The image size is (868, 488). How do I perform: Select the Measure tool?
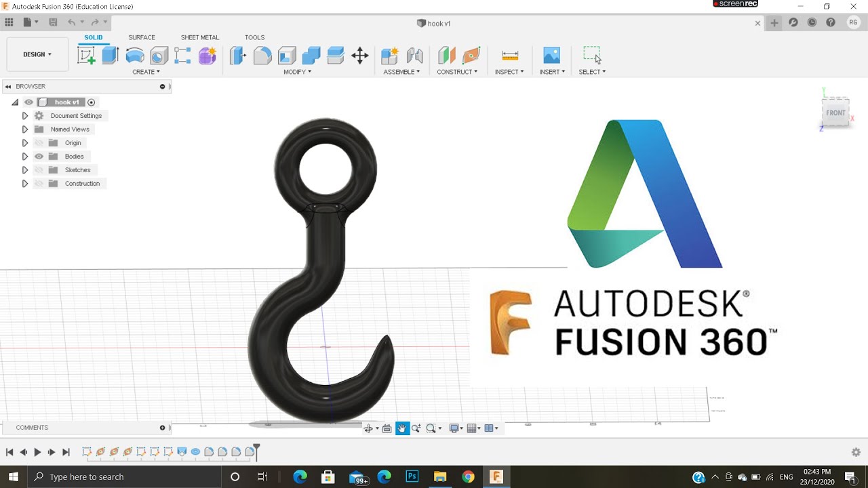(x=510, y=56)
